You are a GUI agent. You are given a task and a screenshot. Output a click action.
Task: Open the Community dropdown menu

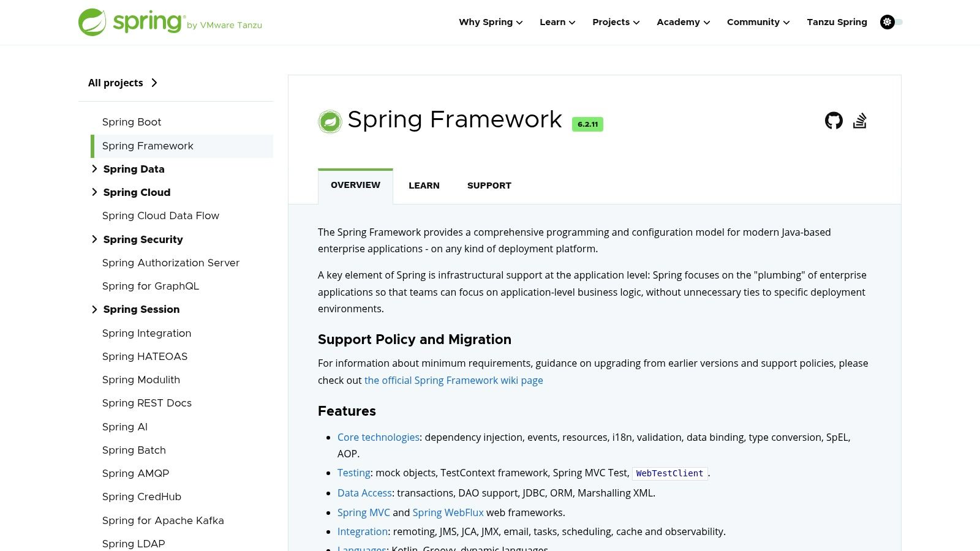758,22
